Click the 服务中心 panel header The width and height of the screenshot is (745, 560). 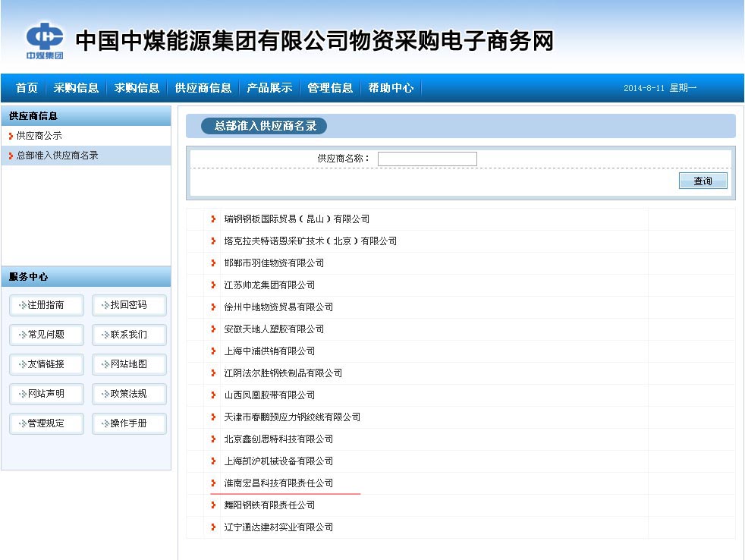click(x=86, y=277)
